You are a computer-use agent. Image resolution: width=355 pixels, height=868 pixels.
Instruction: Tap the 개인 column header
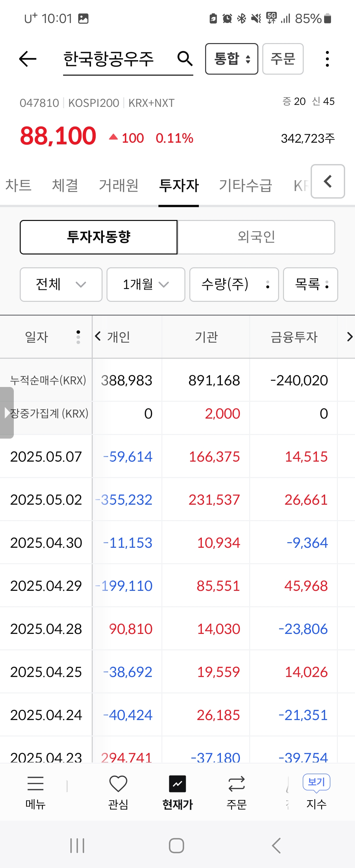[119, 337]
